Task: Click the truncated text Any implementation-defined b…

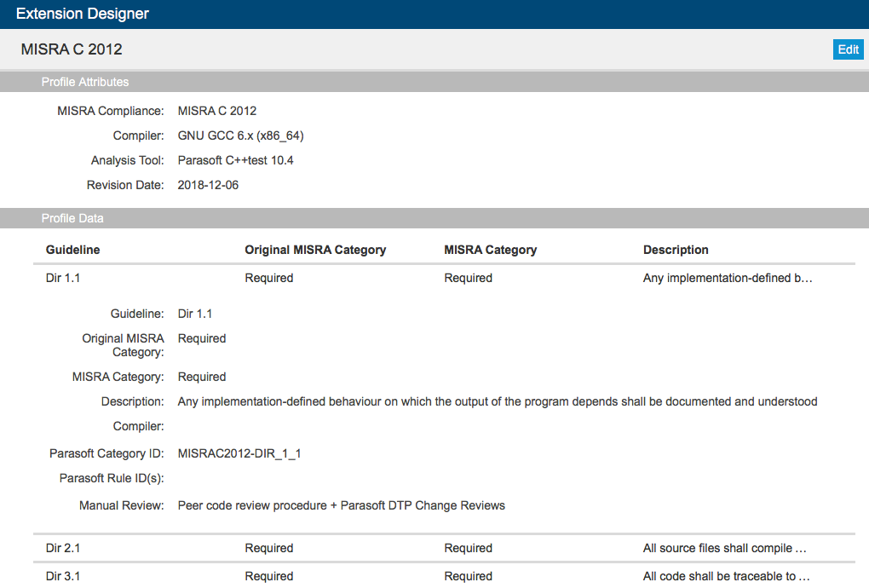Action: [728, 278]
